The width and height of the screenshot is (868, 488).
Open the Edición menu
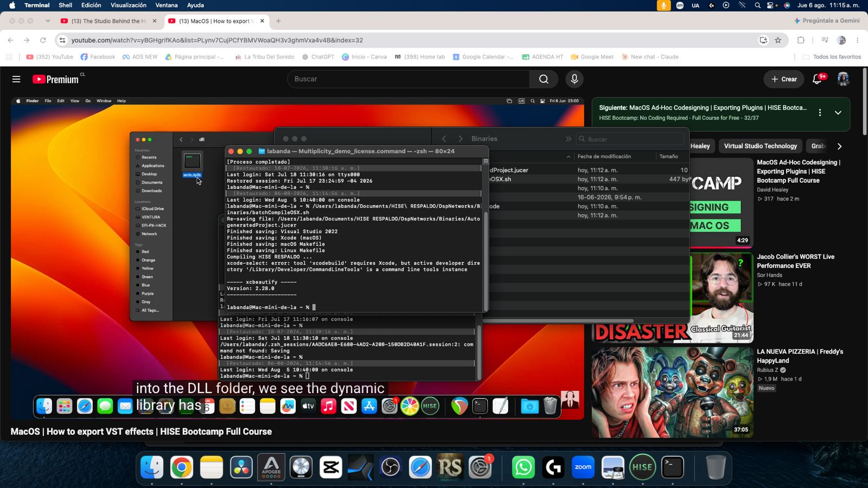[x=91, y=5]
